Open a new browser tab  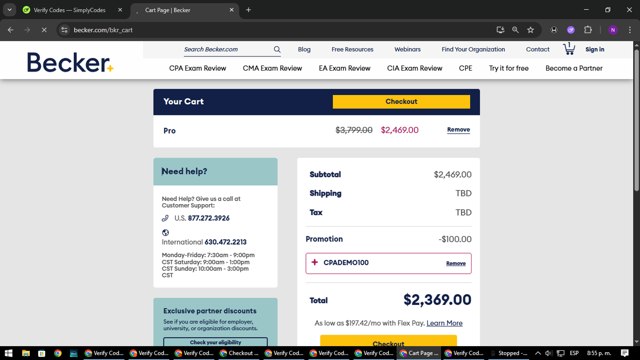click(248, 10)
